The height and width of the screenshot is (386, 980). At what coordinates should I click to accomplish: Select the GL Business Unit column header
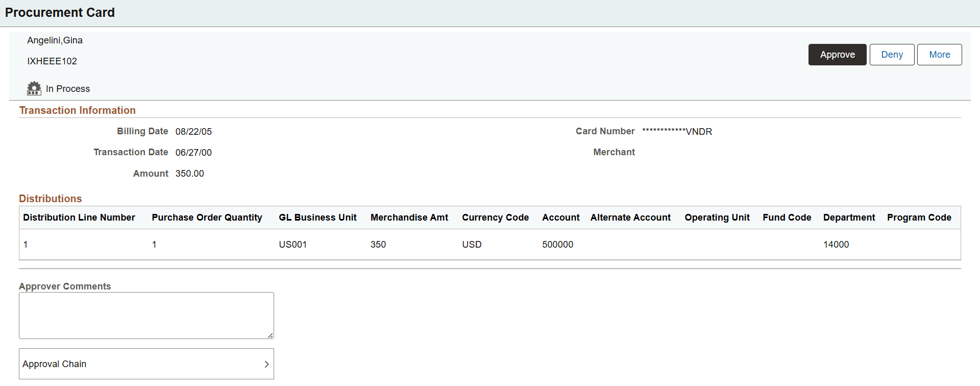pyautogui.click(x=317, y=218)
